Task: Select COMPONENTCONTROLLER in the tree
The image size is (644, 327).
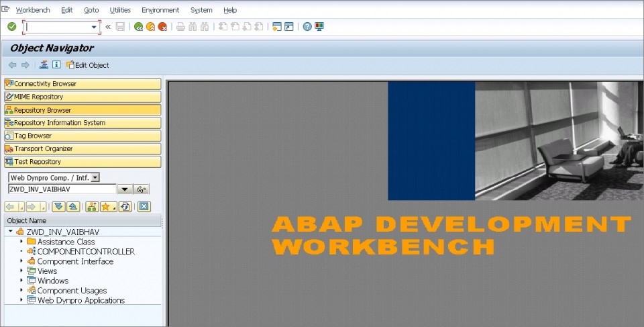Action: pyautogui.click(x=86, y=251)
